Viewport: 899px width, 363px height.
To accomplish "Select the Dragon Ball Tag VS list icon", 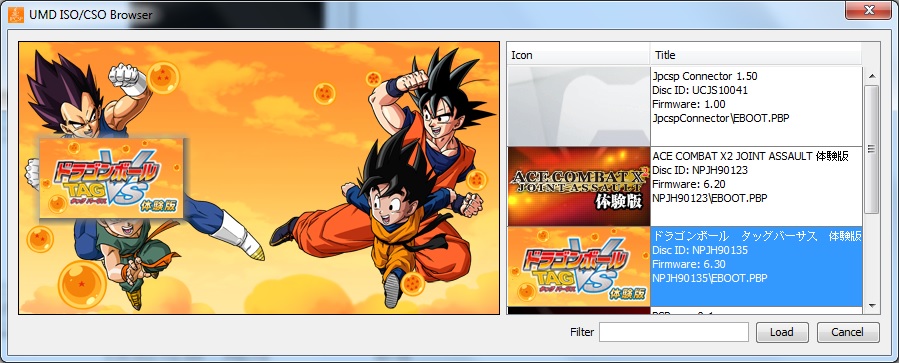I will coord(579,267).
